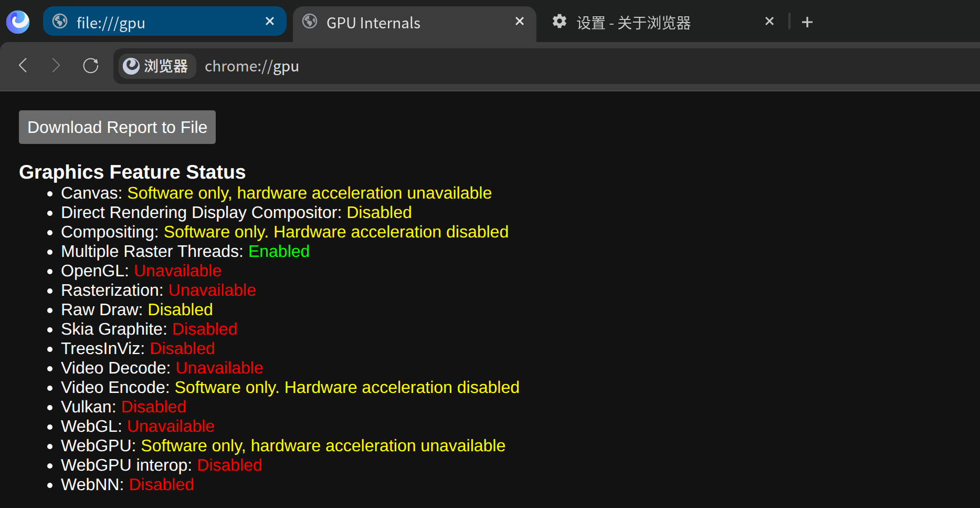The width and height of the screenshot is (980, 508).
Task: Close the GPU Internals tab
Action: (520, 22)
